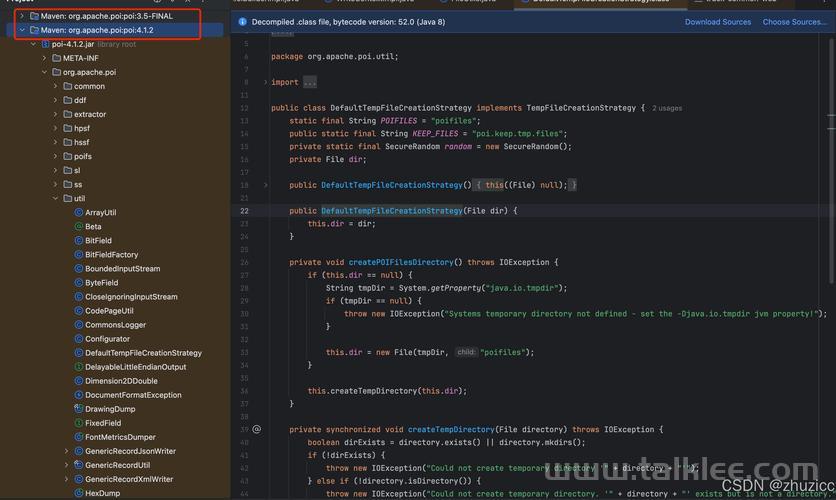Viewport: 836px width, 500px height.
Task: Click the ByteField class icon
Action: click(78, 283)
